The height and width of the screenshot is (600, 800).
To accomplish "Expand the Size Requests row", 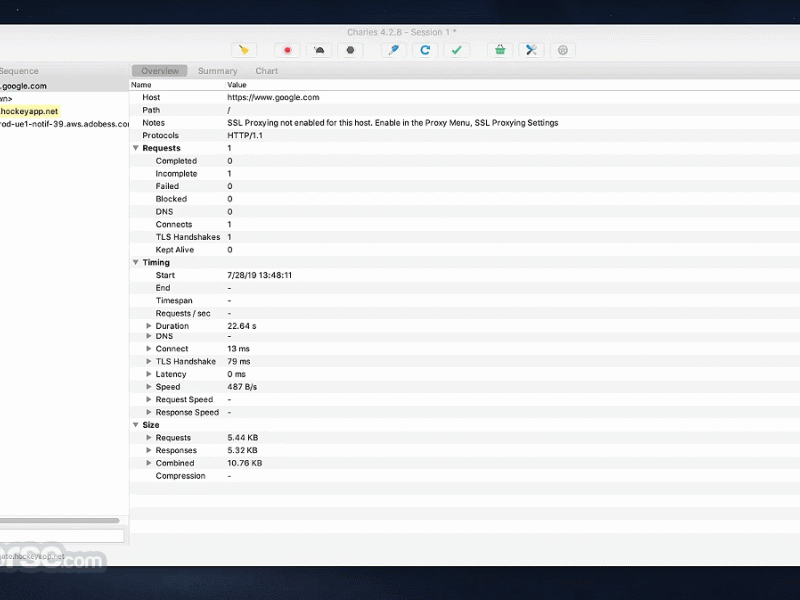I will pyautogui.click(x=148, y=438).
